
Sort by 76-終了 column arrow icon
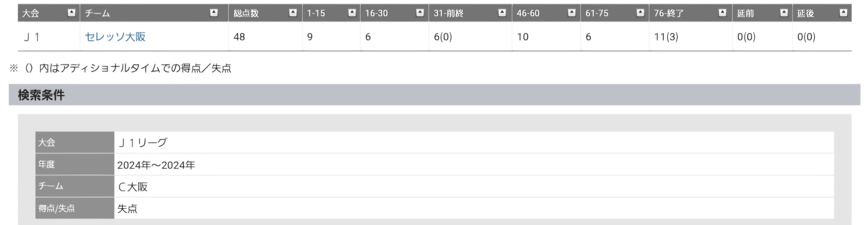(723, 13)
